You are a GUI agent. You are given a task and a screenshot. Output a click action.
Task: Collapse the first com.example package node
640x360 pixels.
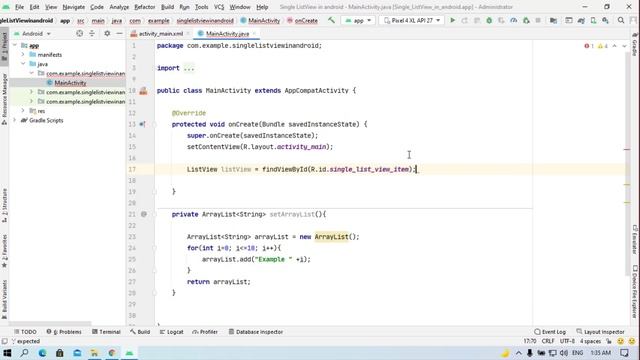(31, 73)
